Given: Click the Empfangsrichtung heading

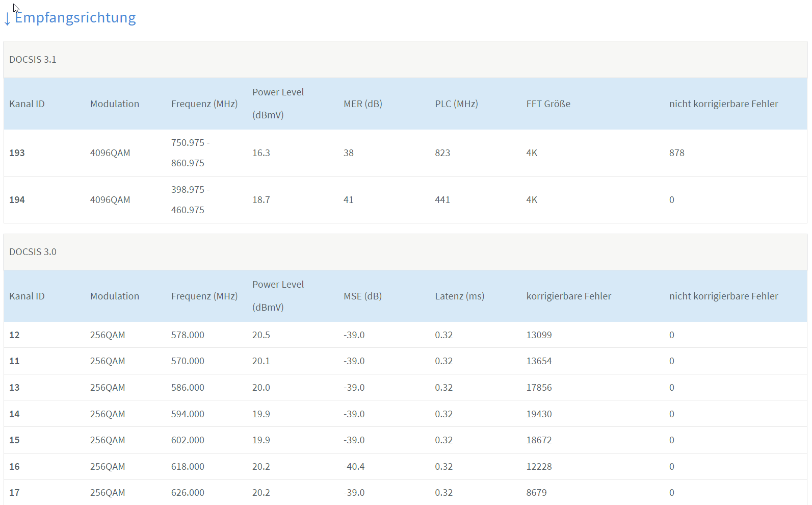Looking at the screenshot, I should point(75,18).
